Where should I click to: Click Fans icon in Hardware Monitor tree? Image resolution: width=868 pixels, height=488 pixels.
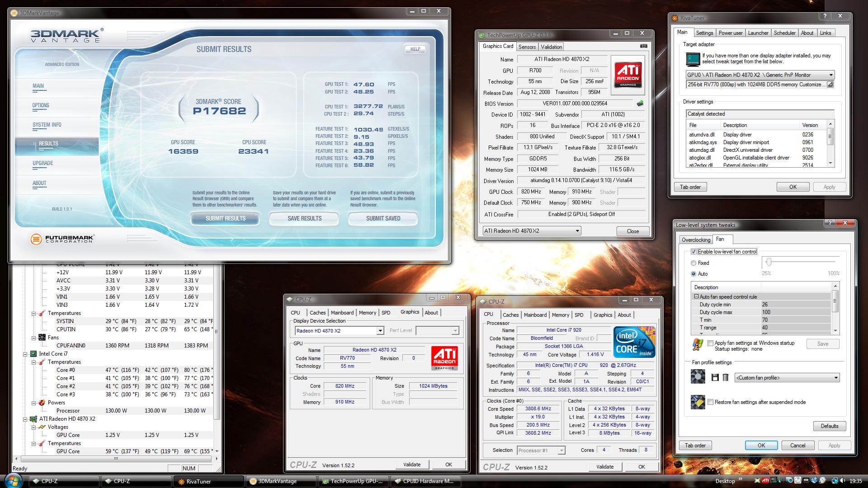click(42, 338)
